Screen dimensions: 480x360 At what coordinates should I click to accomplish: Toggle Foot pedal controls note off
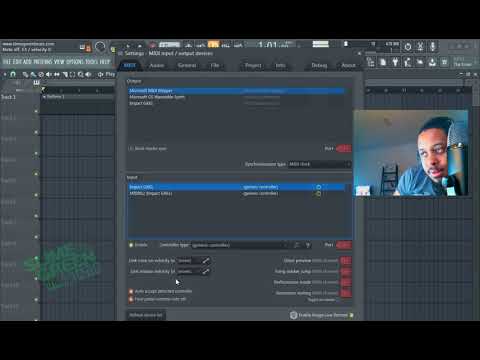point(157,299)
